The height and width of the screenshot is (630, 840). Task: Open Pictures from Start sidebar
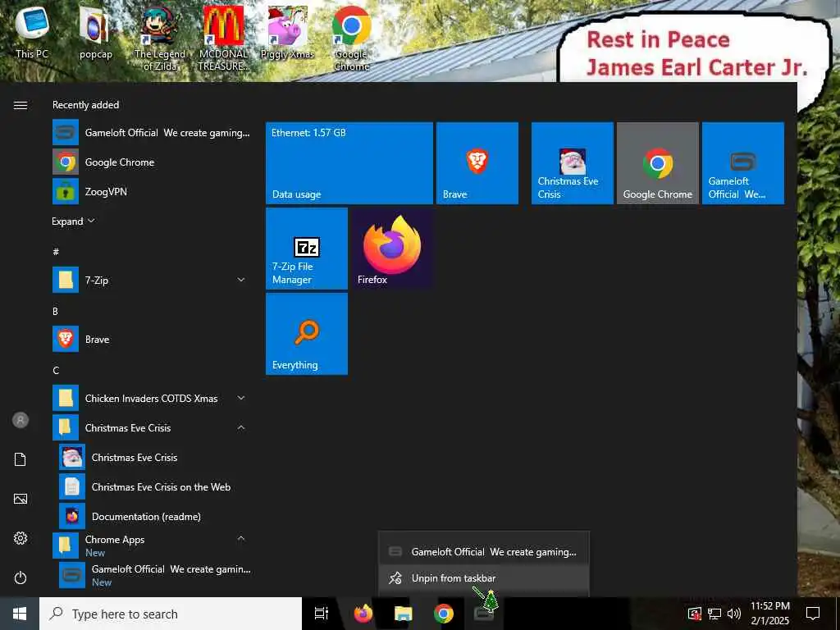click(x=21, y=499)
